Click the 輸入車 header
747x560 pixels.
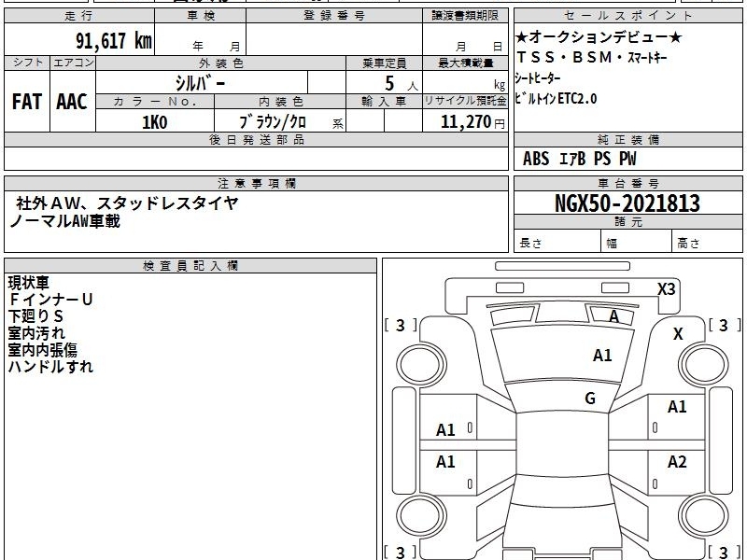384,102
